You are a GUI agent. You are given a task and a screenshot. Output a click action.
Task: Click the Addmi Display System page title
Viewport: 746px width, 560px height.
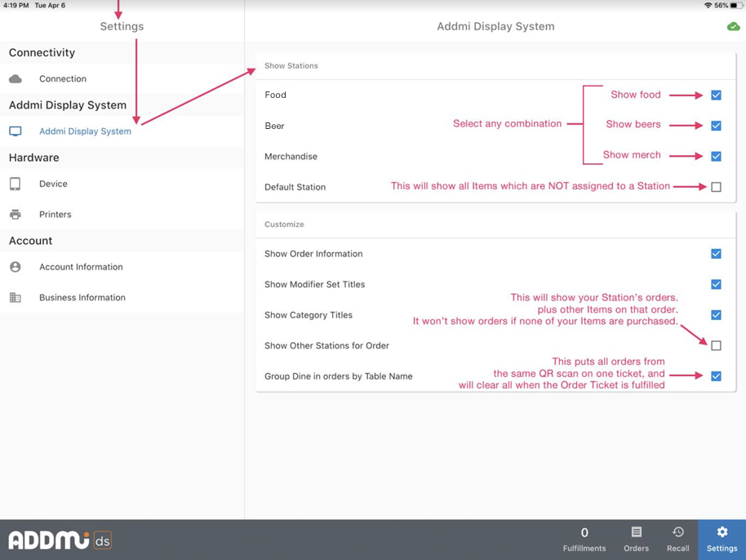point(495,27)
